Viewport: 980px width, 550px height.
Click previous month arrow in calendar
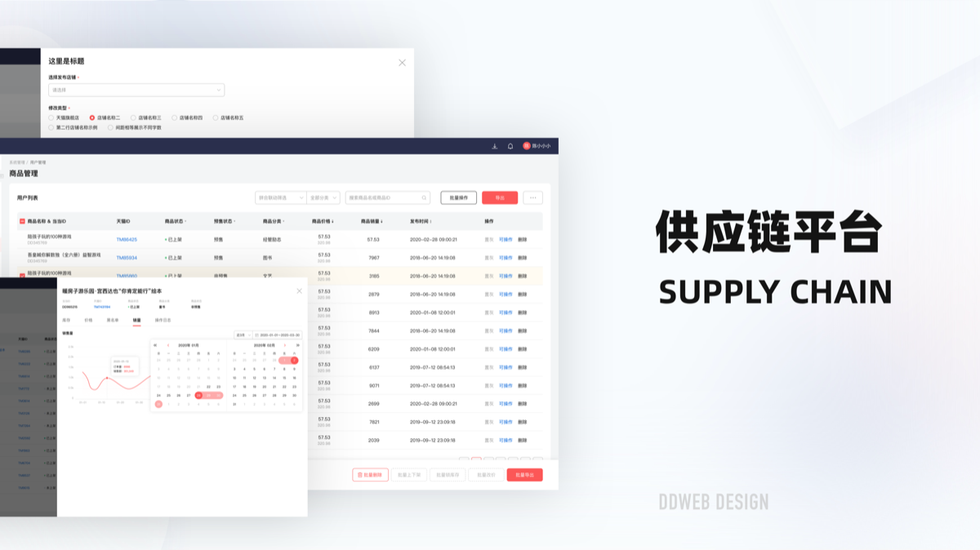click(x=168, y=345)
